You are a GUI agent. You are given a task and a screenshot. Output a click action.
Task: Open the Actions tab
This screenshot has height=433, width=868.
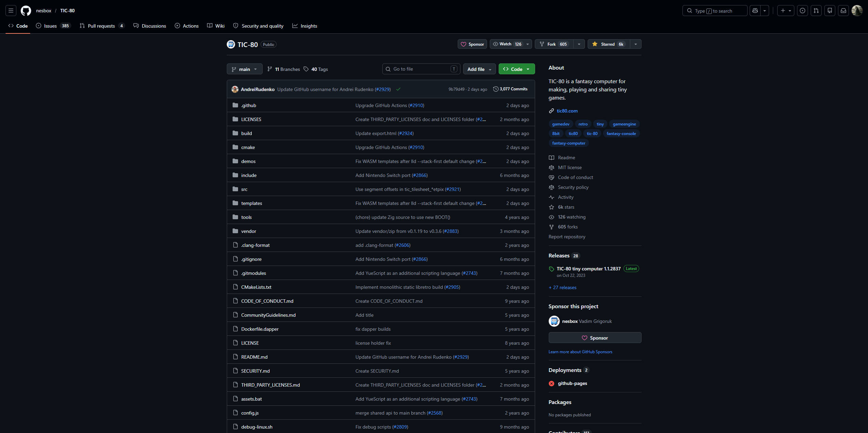[x=187, y=26]
